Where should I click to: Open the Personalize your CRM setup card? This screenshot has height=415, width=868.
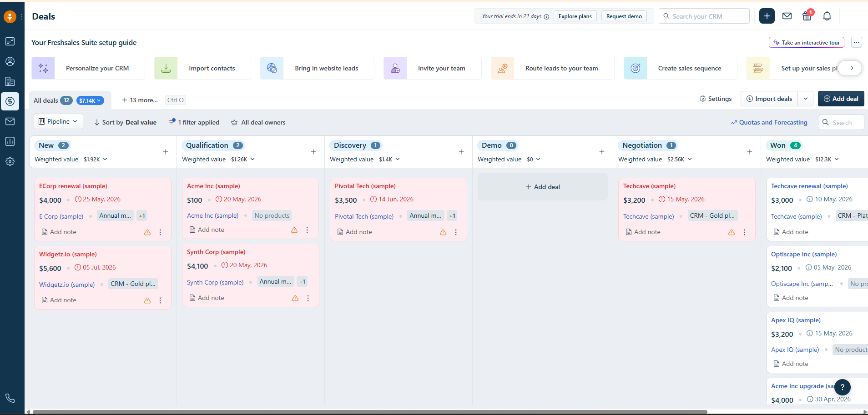(x=88, y=68)
